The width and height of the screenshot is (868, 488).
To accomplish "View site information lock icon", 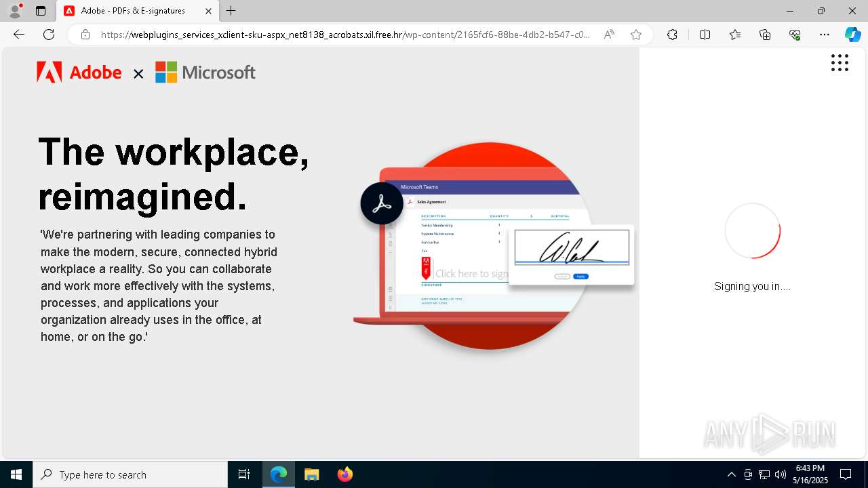I will tap(85, 35).
